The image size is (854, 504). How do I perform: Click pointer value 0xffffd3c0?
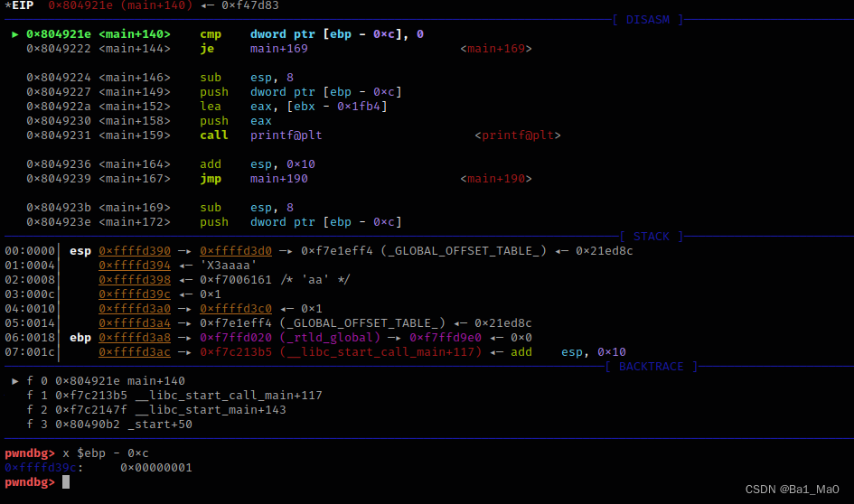[x=235, y=309]
